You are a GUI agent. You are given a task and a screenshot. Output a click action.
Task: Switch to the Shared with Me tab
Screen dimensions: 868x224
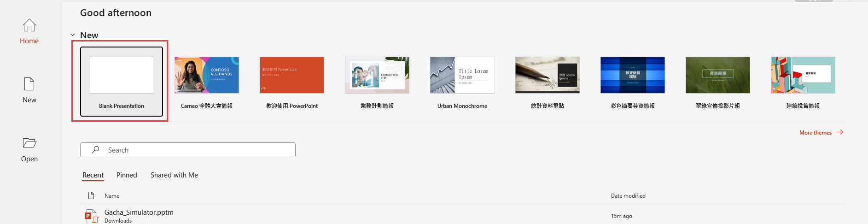click(174, 175)
